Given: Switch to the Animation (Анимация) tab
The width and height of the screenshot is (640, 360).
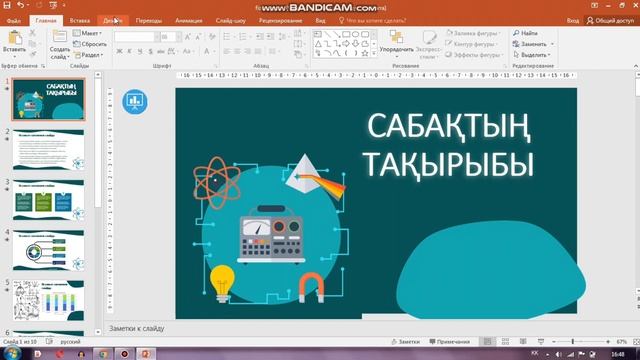Looking at the screenshot, I should click(x=189, y=20).
